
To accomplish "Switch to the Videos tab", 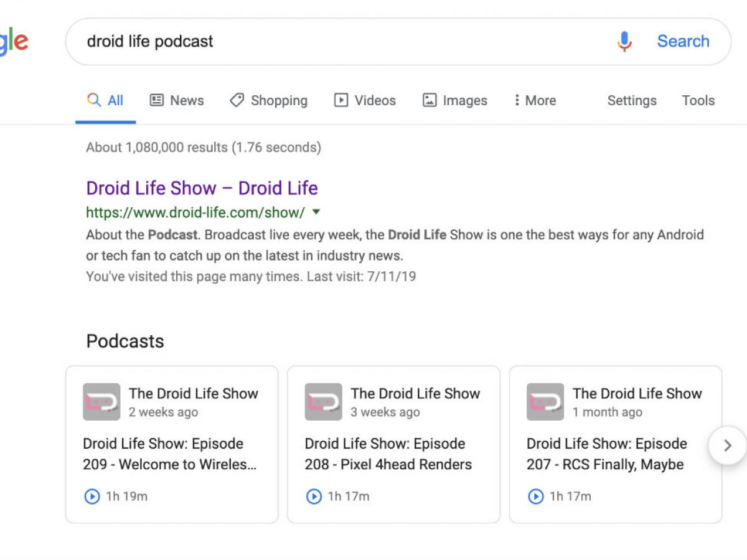I will (365, 101).
